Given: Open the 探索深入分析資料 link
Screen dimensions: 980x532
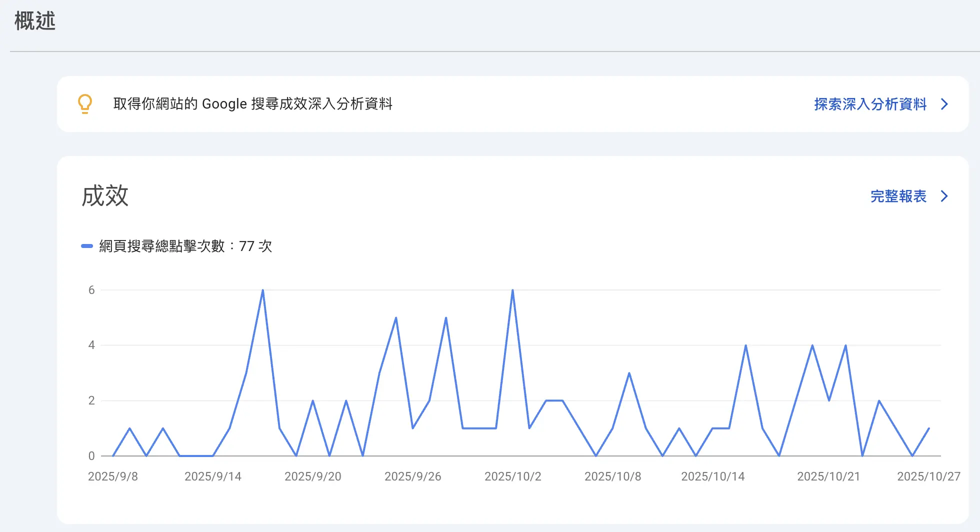Looking at the screenshot, I should pos(870,104).
